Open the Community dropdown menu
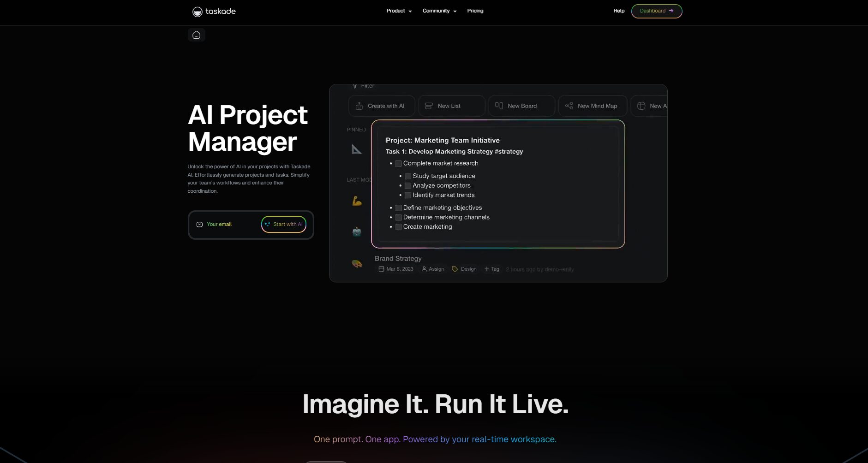This screenshot has height=463, width=868. (439, 11)
